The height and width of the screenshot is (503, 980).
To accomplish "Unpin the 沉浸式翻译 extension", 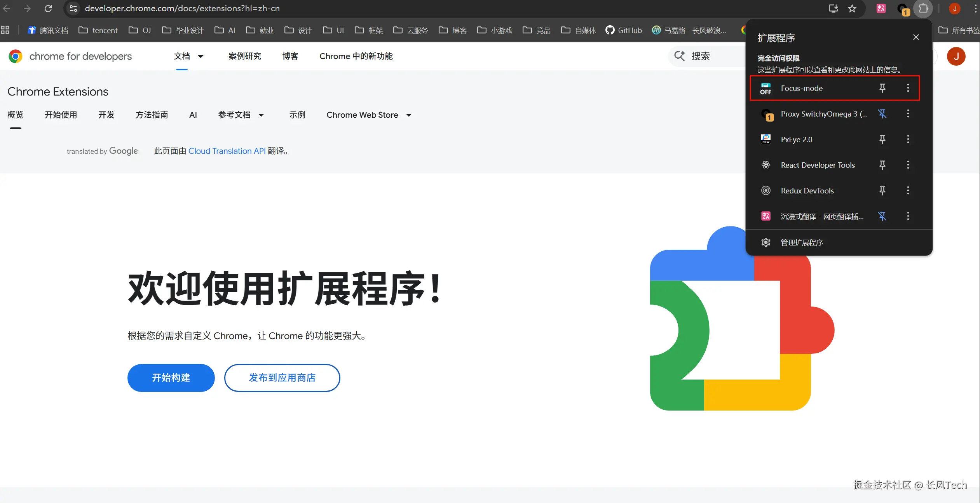I will coord(882,216).
